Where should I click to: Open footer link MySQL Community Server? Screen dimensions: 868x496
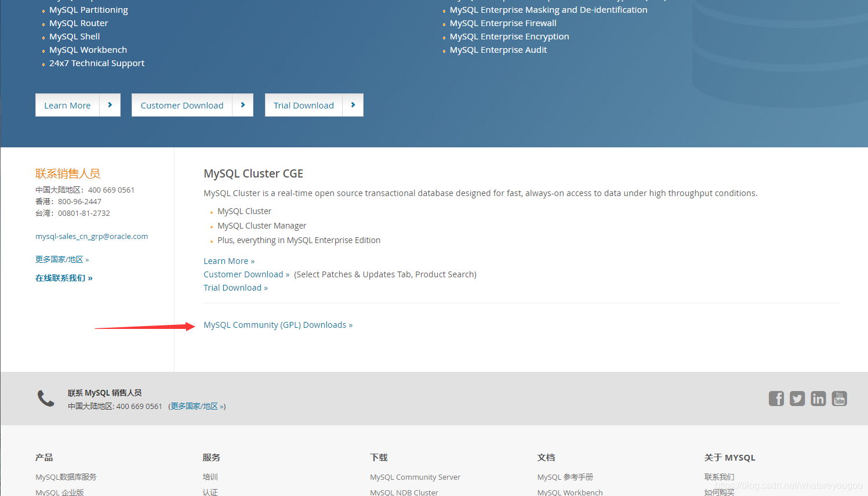(415, 477)
